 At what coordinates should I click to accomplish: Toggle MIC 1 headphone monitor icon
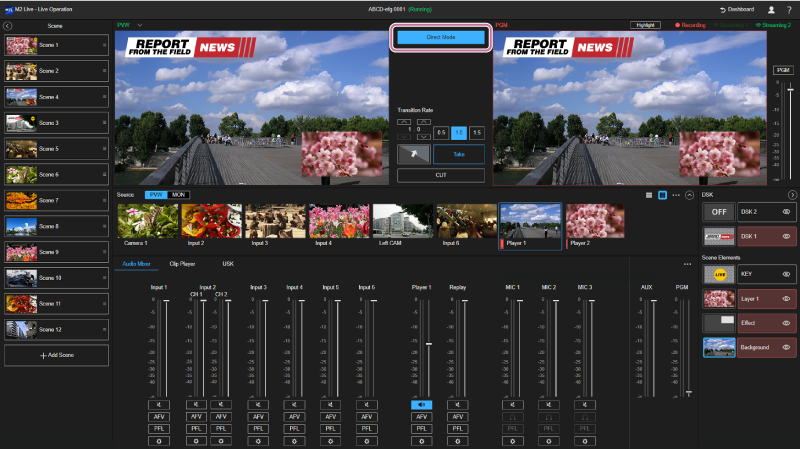click(513, 417)
